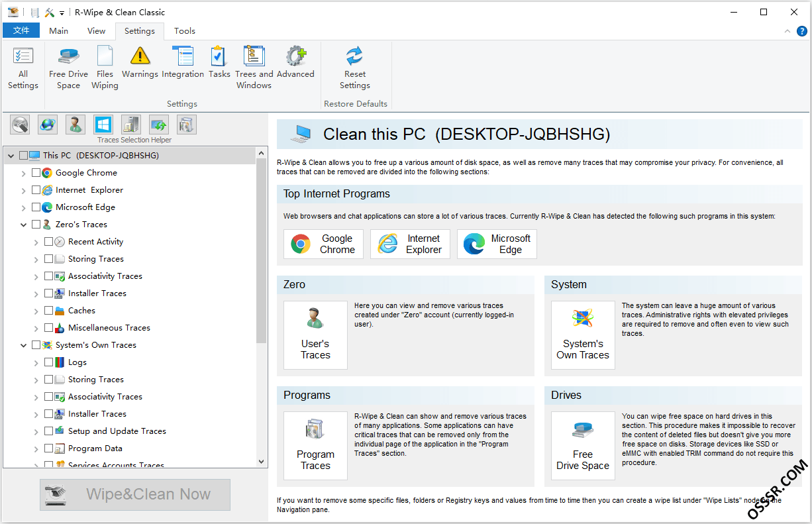Image resolution: width=812 pixels, height=524 pixels.
Task: Check the Microsoft Edge checkbox
Action: pos(36,207)
